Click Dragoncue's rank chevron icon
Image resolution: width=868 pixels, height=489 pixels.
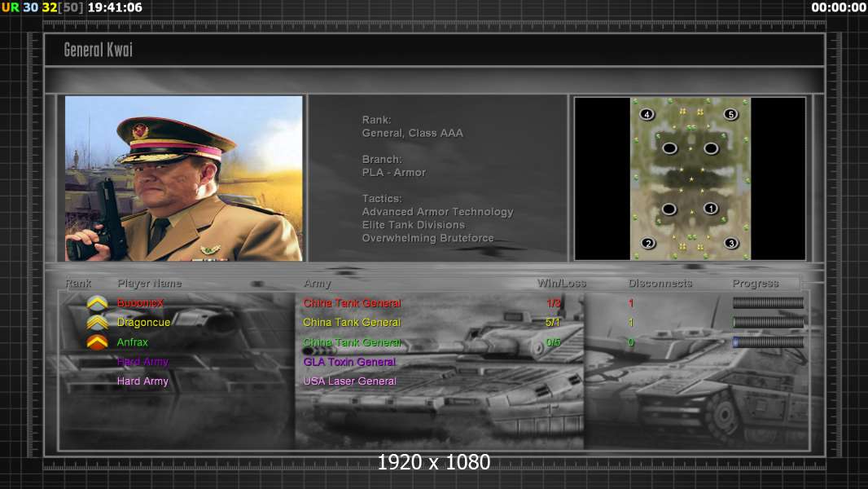tap(98, 322)
